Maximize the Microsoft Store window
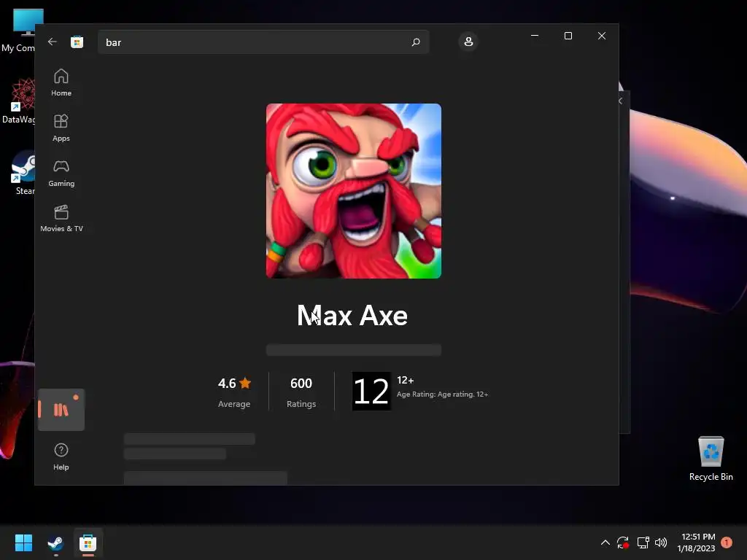Image resolution: width=747 pixels, height=560 pixels. (x=568, y=36)
